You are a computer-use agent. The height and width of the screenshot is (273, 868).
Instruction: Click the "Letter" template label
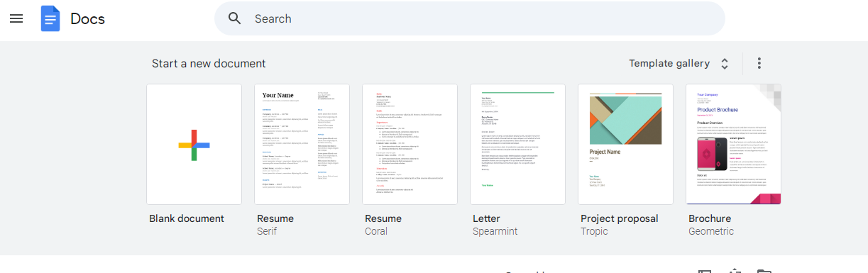point(486,218)
